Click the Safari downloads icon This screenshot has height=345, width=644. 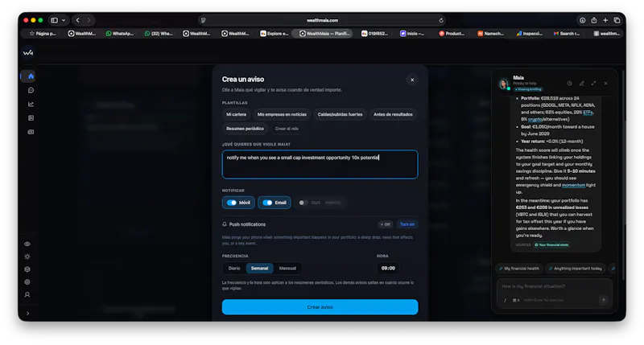tap(582, 20)
